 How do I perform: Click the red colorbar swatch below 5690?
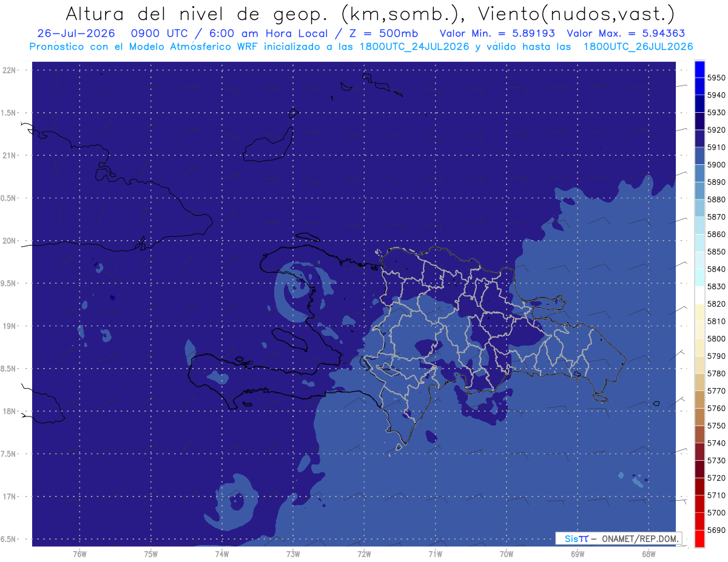(x=699, y=538)
